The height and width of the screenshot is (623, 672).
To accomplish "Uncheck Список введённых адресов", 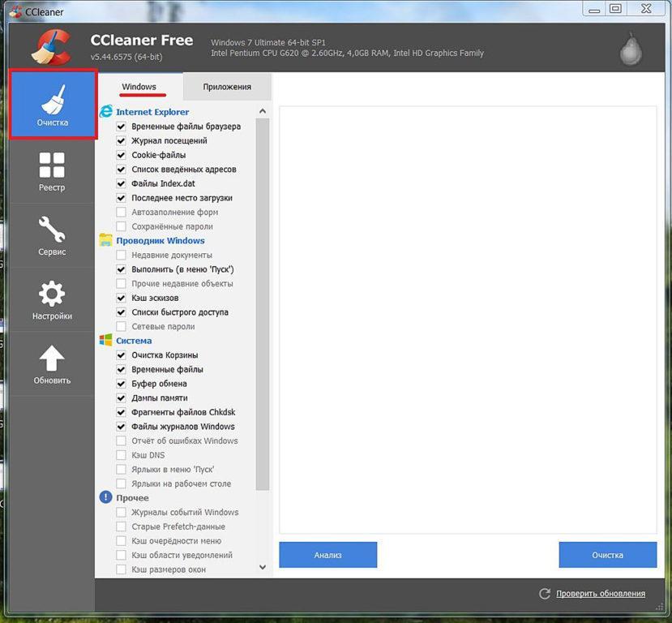I will point(122,170).
